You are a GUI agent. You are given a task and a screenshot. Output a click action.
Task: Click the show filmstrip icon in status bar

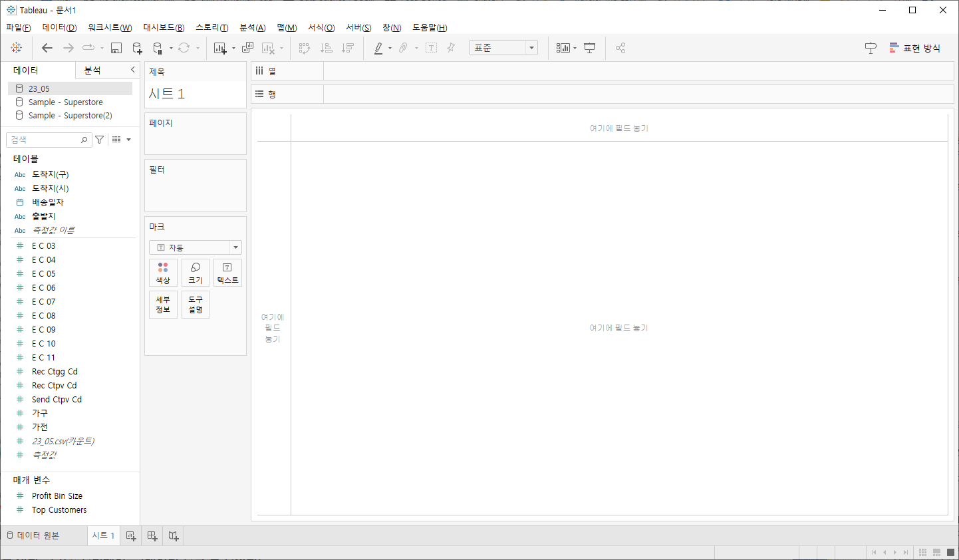click(x=937, y=553)
